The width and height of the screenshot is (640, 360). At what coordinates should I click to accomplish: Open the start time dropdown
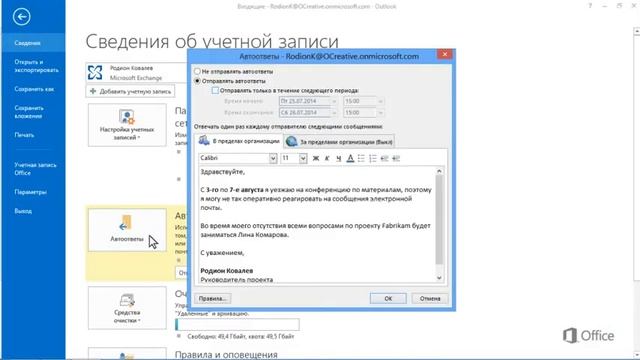pyautogui.click(x=380, y=101)
